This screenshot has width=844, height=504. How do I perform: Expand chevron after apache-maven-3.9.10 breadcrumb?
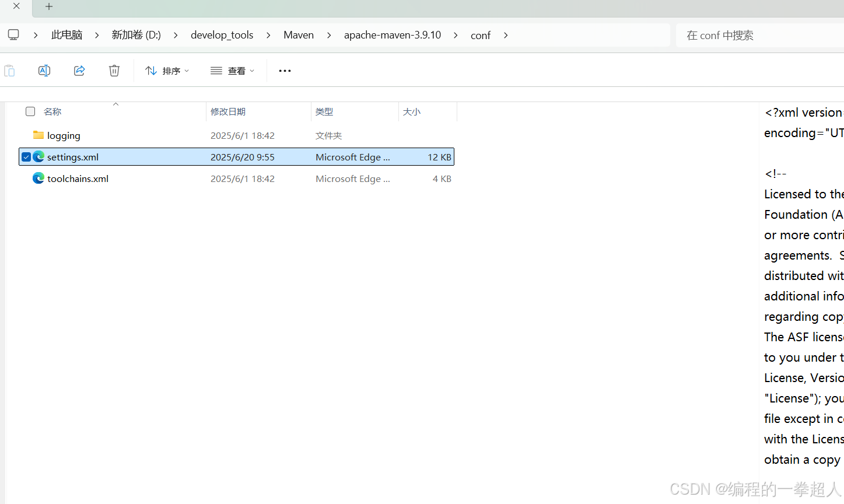point(456,35)
